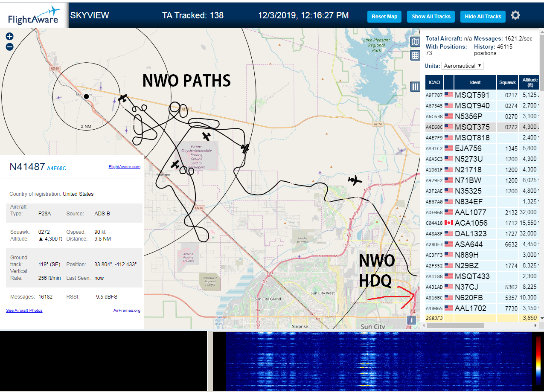Open the Units Aeronautical dropdown
Image resolution: width=544 pixels, height=392 pixels.
[x=463, y=66]
